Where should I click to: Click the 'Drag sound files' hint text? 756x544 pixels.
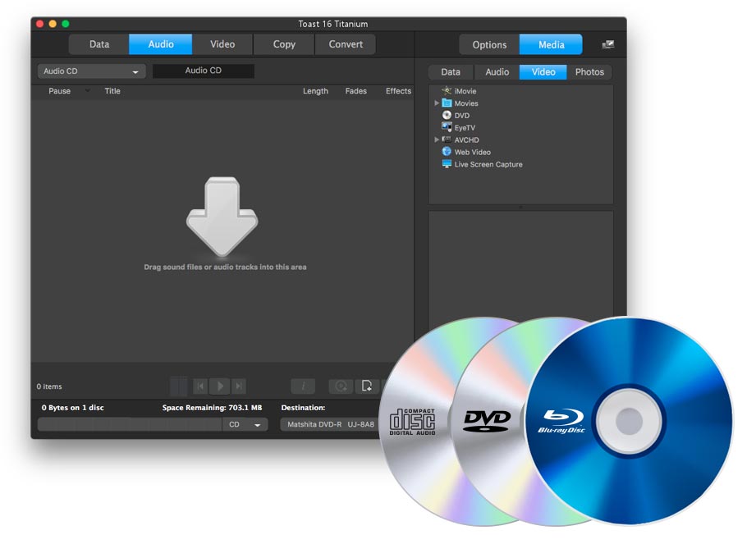(x=225, y=267)
